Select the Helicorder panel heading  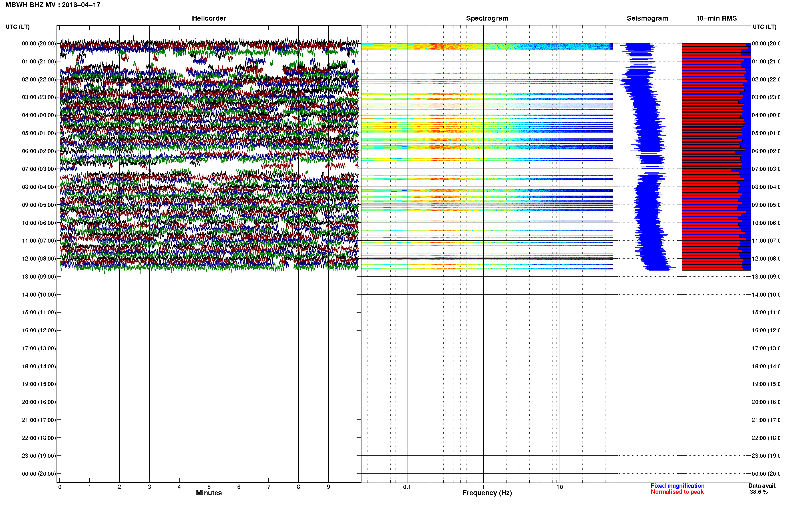pos(209,19)
